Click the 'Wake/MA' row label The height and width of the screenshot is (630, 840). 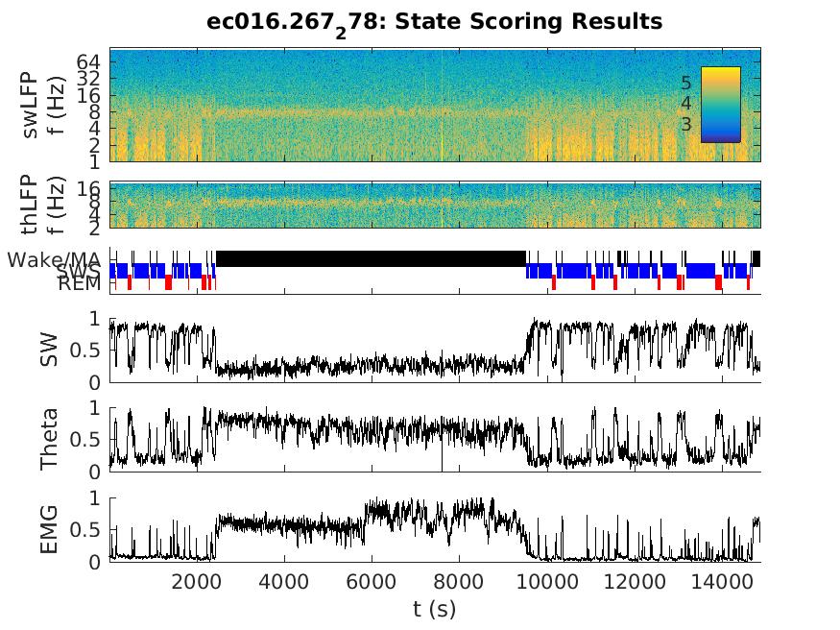click(55, 259)
